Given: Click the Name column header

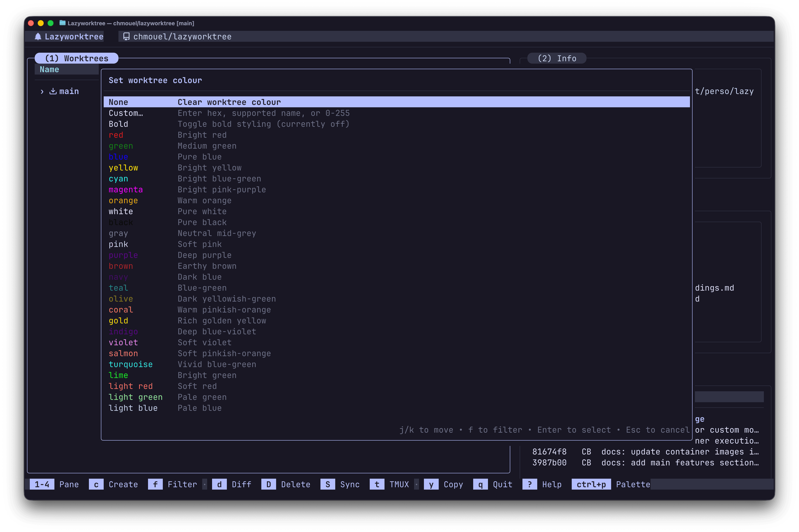Looking at the screenshot, I should click(49, 70).
